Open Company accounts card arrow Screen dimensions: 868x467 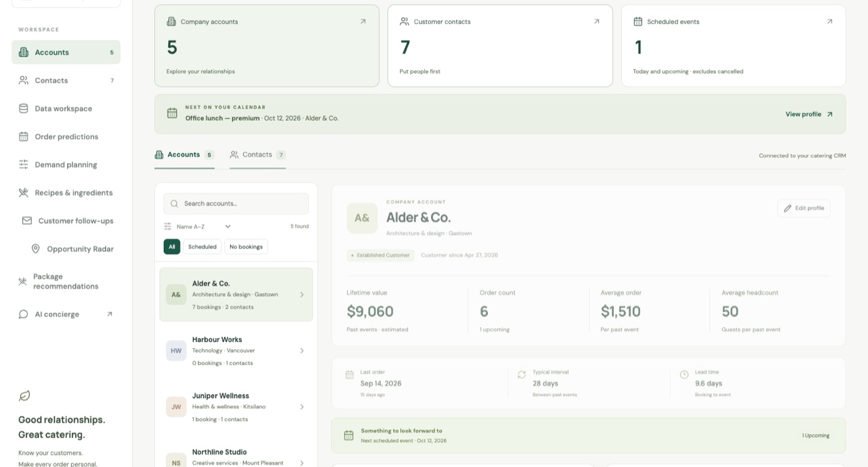tap(363, 21)
